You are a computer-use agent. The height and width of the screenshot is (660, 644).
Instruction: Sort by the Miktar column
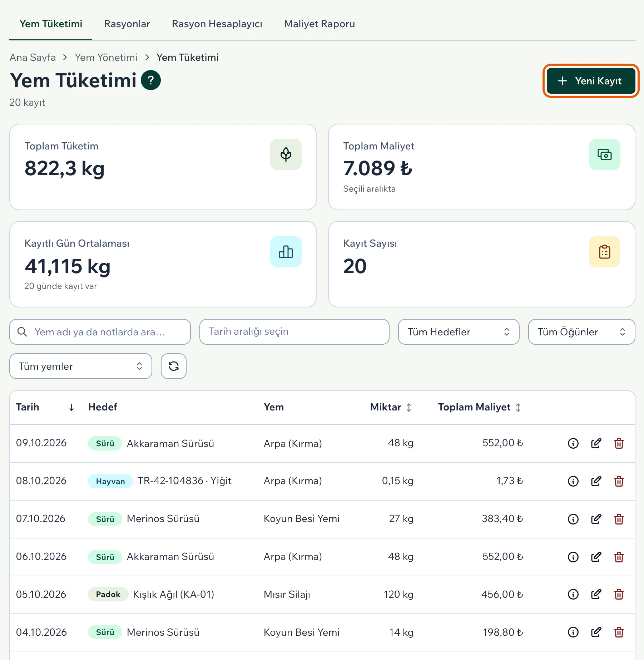pyautogui.click(x=391, y=407)
